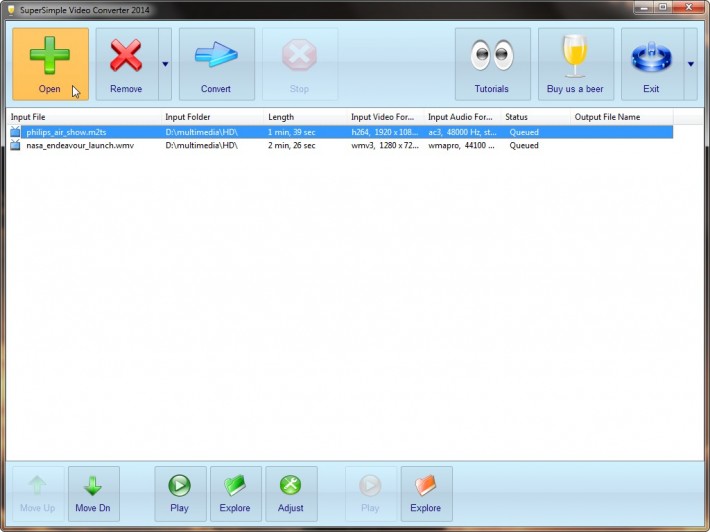
Task: Sort by Length column header
Action: [306, 117]
